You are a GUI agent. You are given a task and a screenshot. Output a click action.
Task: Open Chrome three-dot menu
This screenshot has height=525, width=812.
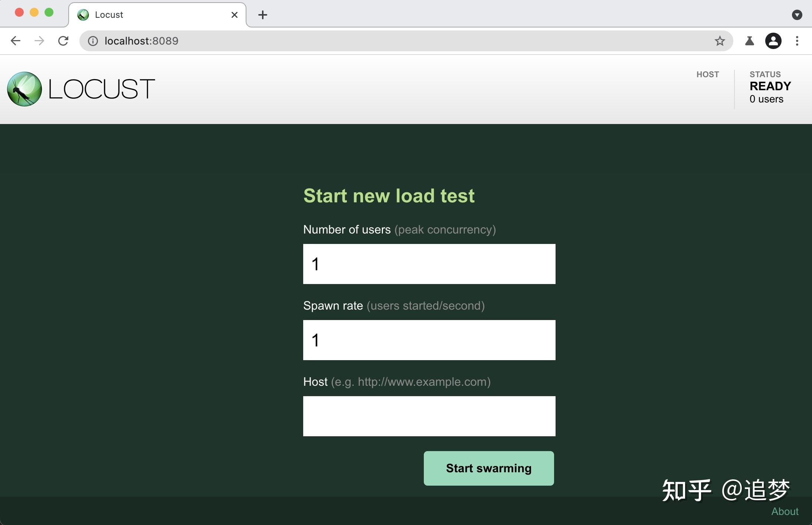[x=797, y=41]
